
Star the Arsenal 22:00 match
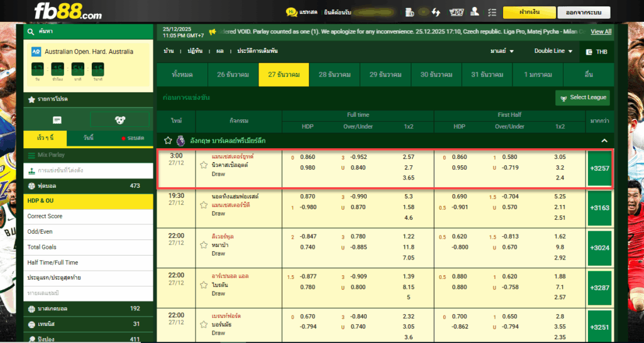click(203, 285)
